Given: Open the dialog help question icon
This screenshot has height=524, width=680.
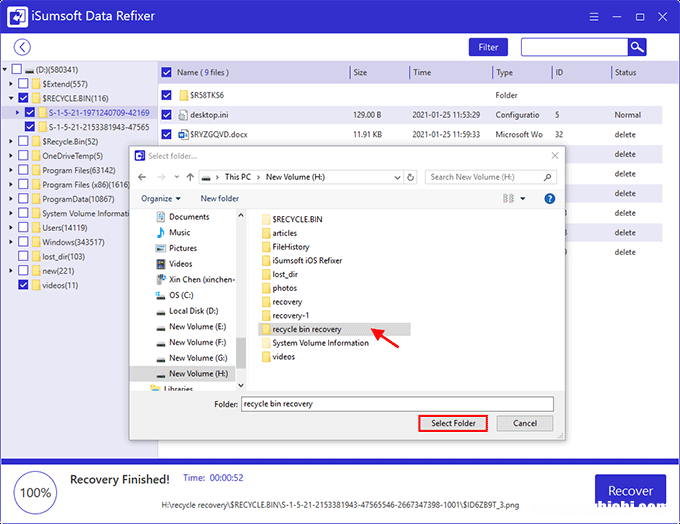Looking at the screenshot, I should click(x=549, y=198).
